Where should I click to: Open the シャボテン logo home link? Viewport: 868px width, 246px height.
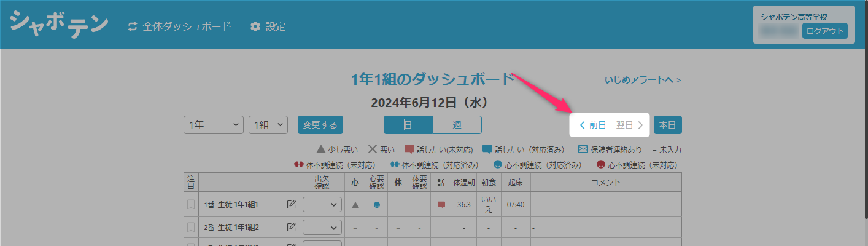[59, 25]
